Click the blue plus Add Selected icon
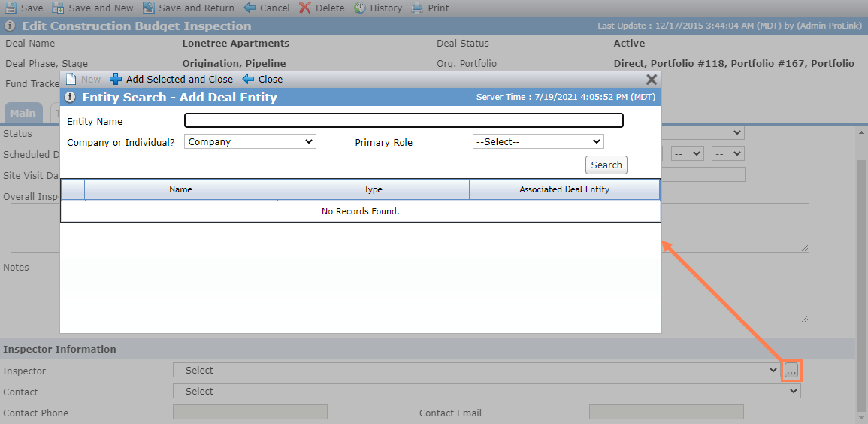868x424 pixels. click(x=116, y=79)
